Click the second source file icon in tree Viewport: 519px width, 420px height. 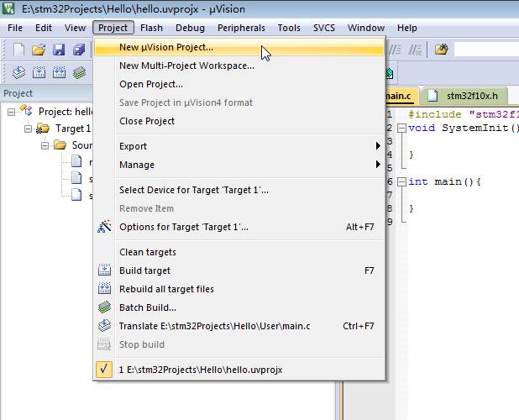(x=76, y=178)
